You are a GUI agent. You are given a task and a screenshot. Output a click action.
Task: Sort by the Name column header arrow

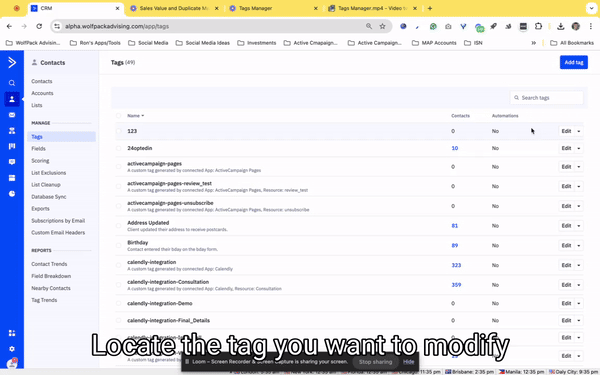coord(143,116)
